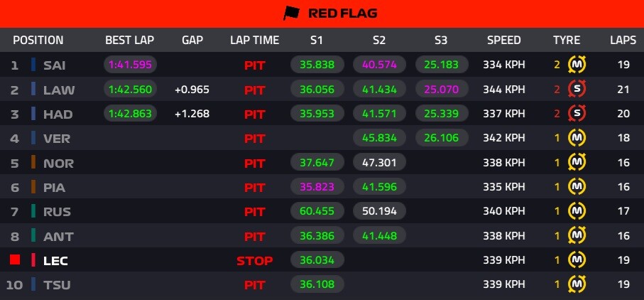Select driver SAI in first position
This screenshot has height=300, width=644.
pos(55,65)
